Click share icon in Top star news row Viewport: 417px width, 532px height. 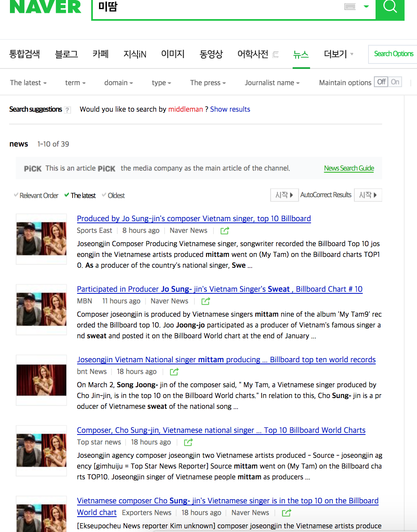pos(188,442)
